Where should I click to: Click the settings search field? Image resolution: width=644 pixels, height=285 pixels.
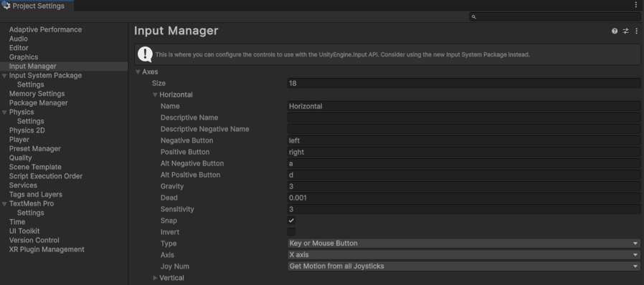pyautogui.click(x=555, y=16)
